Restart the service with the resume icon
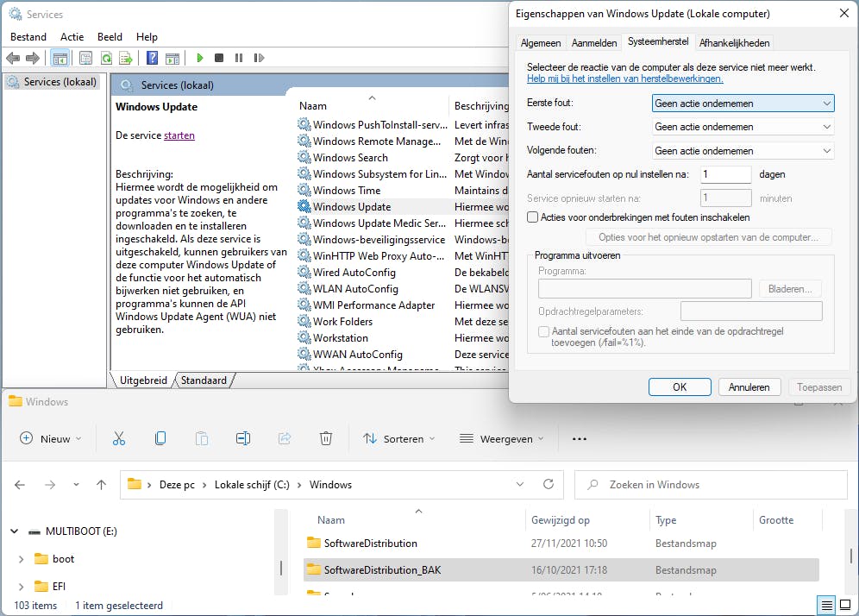 (x=259, y=58)
